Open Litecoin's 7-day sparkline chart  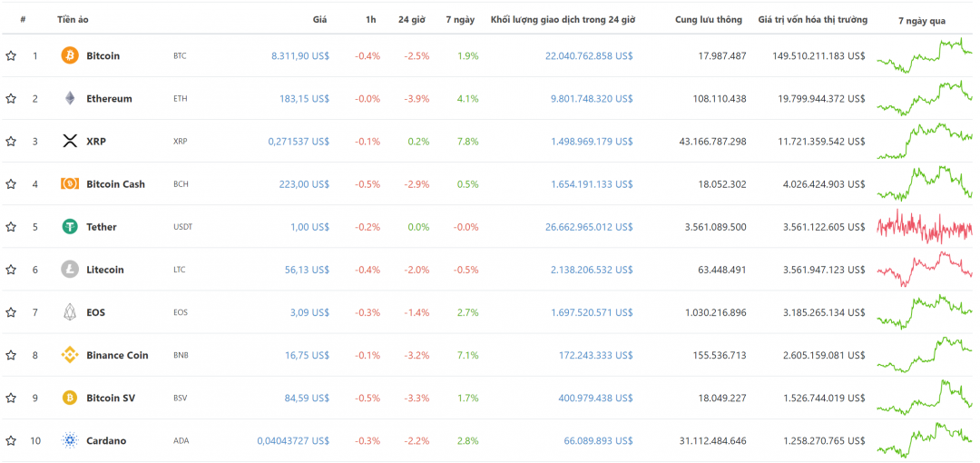click(925, 270)
